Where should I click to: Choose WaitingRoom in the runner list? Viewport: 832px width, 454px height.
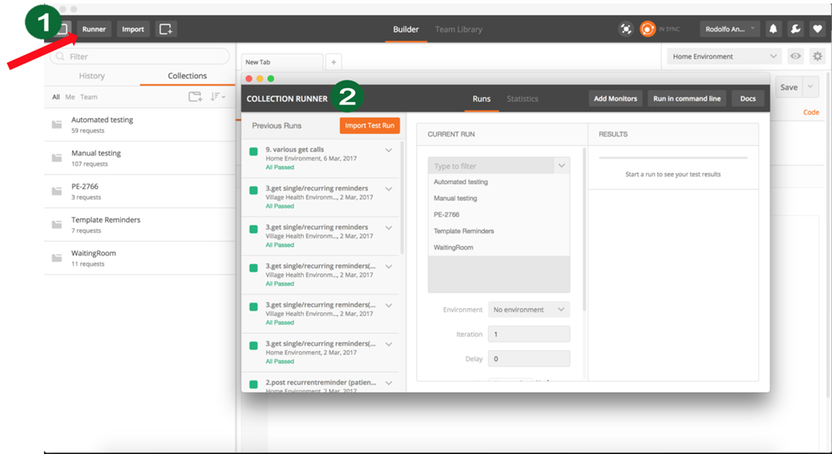[x=499, y=248]
